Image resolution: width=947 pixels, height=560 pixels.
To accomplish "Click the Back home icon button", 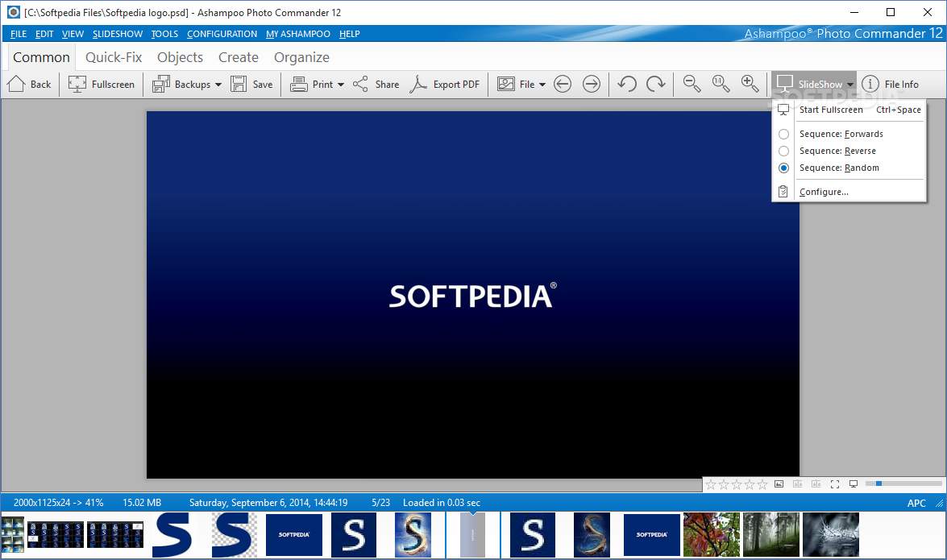I will [29, 84].
